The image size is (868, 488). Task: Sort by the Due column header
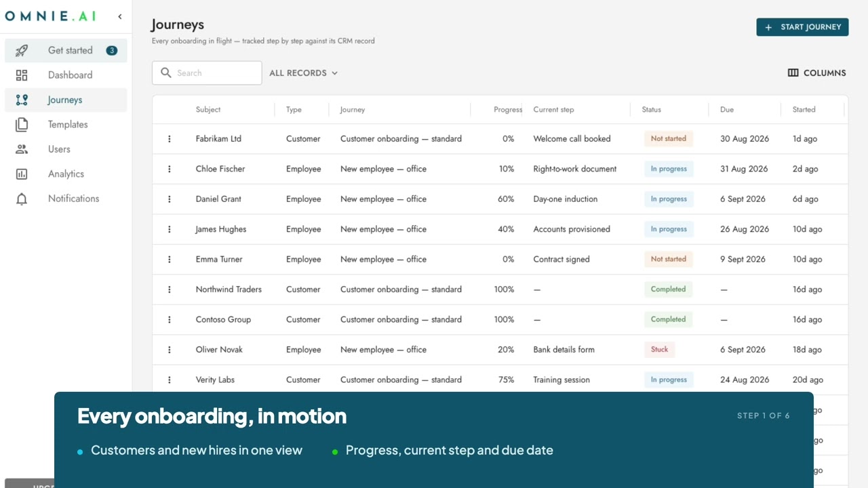pos(727,110)
